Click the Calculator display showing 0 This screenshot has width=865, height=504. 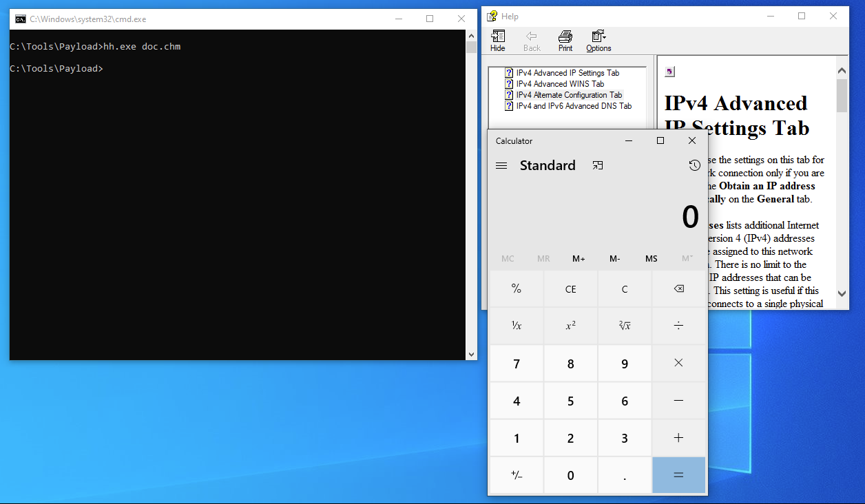click(690, 218)
